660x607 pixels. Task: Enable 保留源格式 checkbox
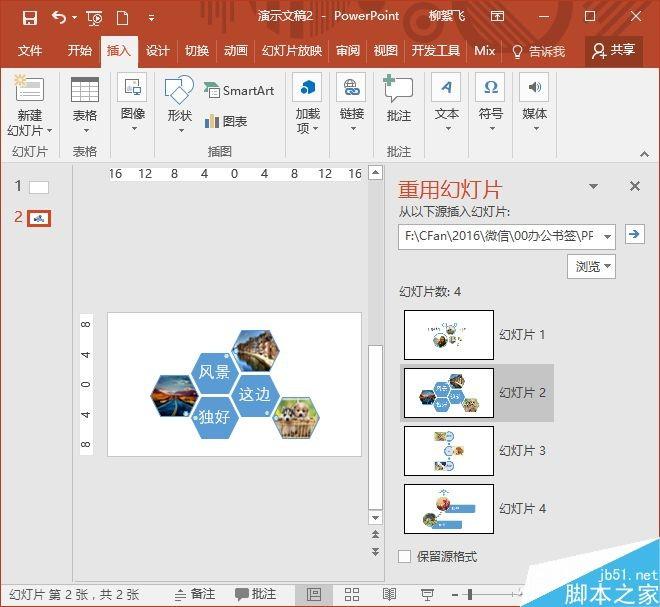click(405, 556)
